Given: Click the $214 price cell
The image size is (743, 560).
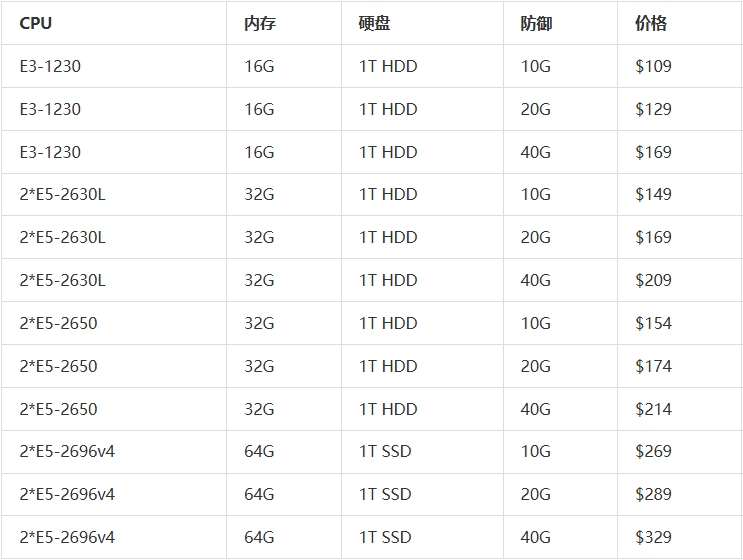Looking at the screenshot, I should (653, 409).
